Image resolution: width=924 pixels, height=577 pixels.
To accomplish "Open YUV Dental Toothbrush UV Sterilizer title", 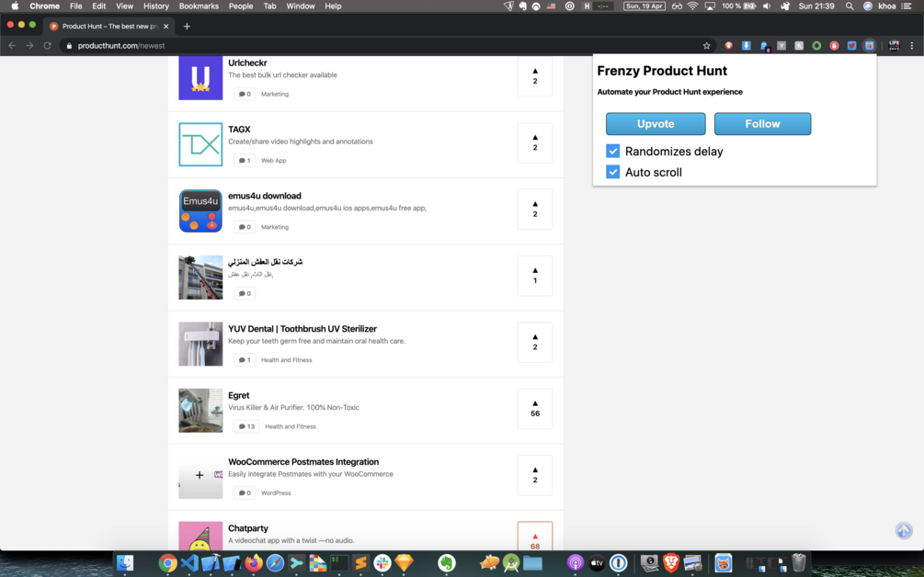I will [x=302, y=329].
